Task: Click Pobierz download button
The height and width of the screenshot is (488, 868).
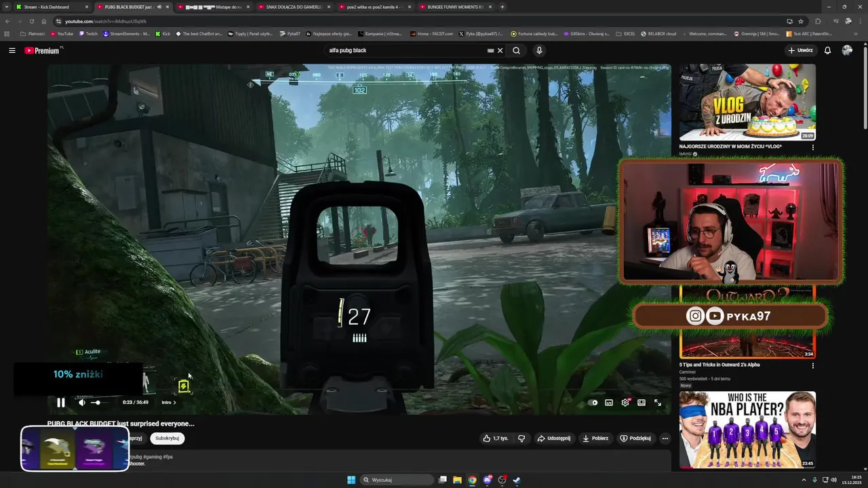Action: [595, 439]
